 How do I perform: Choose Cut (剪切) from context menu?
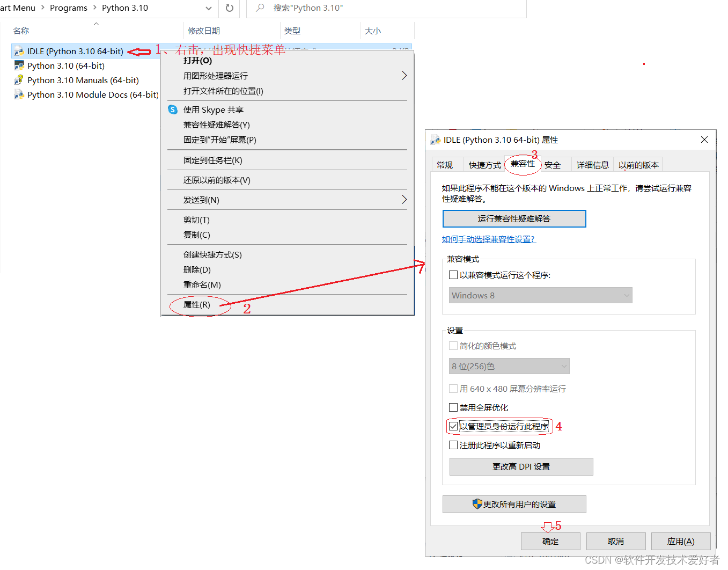coord(196,220)
